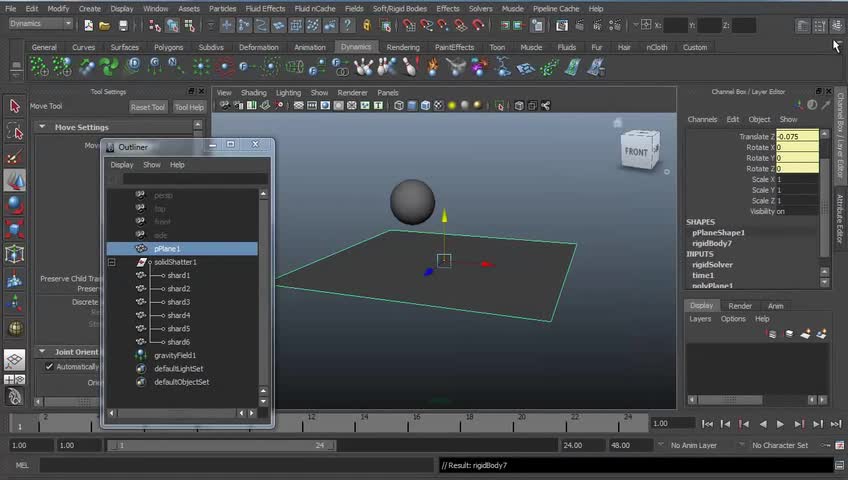This screenshot has height=480, width=848.
Task: Click the gravityField1 node icon in Outliner
Action: tap(141, 355)
